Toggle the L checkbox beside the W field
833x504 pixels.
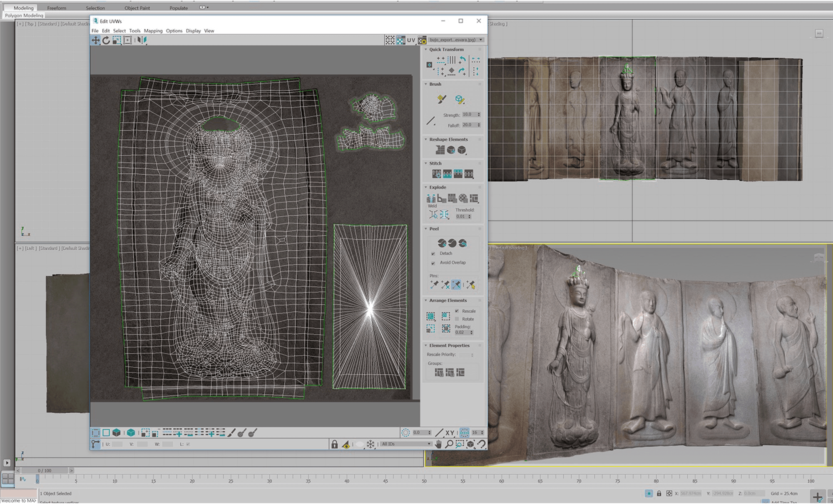(188, 444)
